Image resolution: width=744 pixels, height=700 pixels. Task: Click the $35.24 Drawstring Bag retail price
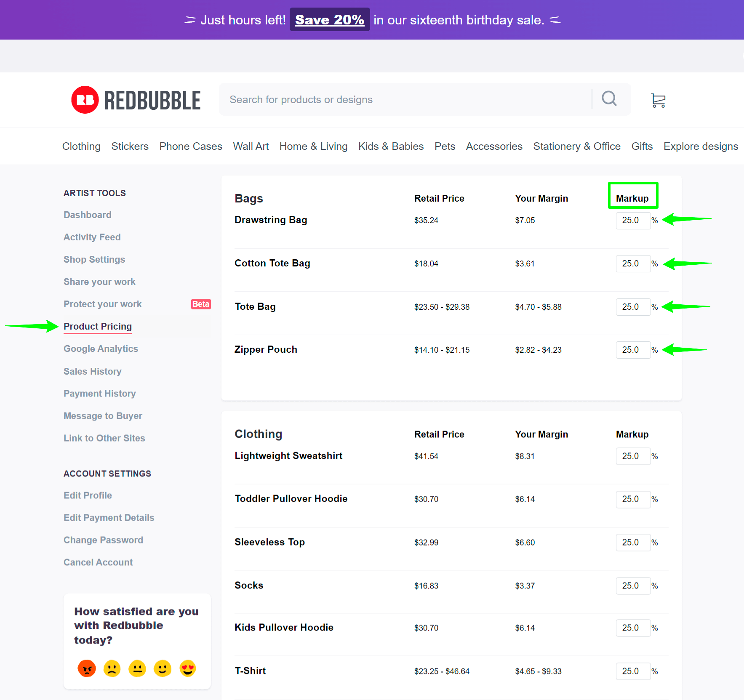point(426,220)
